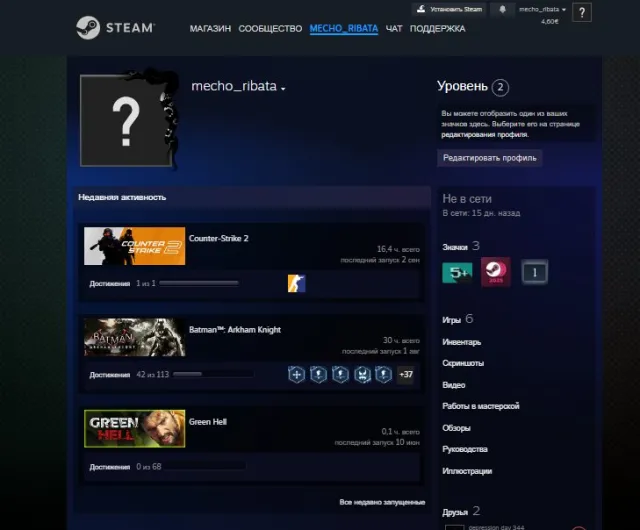
Task: Open the Инвентарь inventory link
Action: tap(462, 342)
